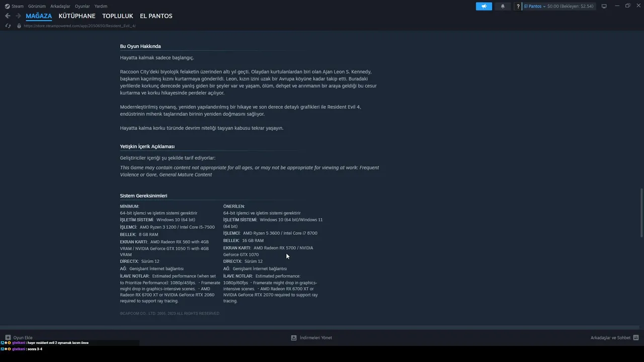
Task: Click the friends chat icon at bottom right
Action: pyautogui.click(x=636, y=338)
